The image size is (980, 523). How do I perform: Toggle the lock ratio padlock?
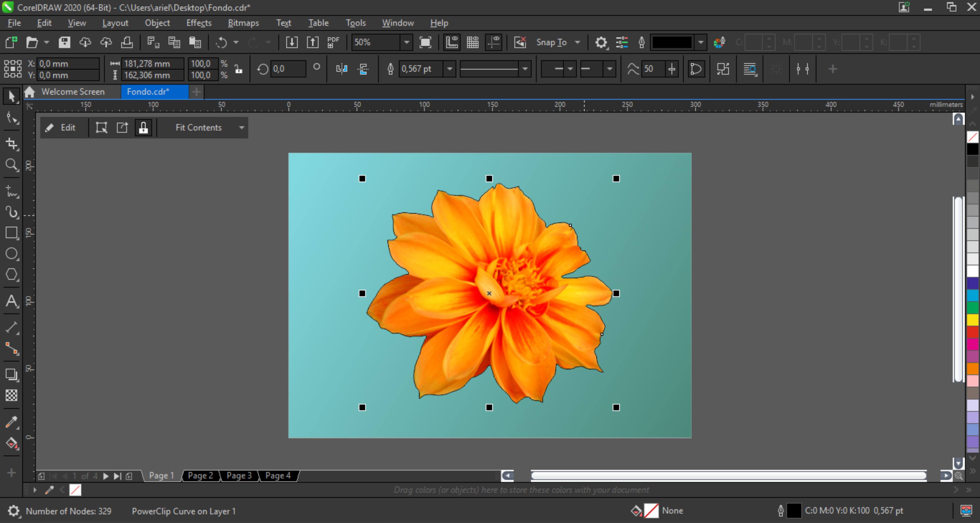click(239, 69)
